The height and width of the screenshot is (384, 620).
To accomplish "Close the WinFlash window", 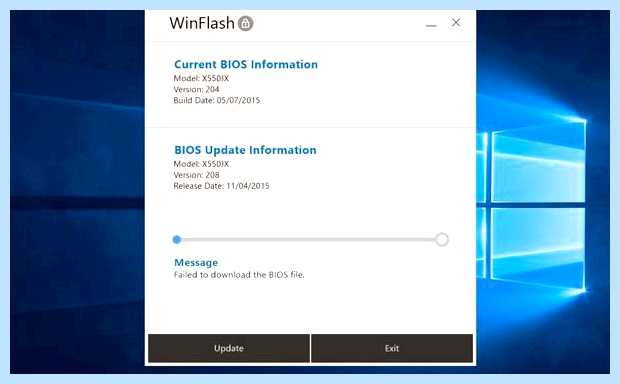I will (456, 23).
